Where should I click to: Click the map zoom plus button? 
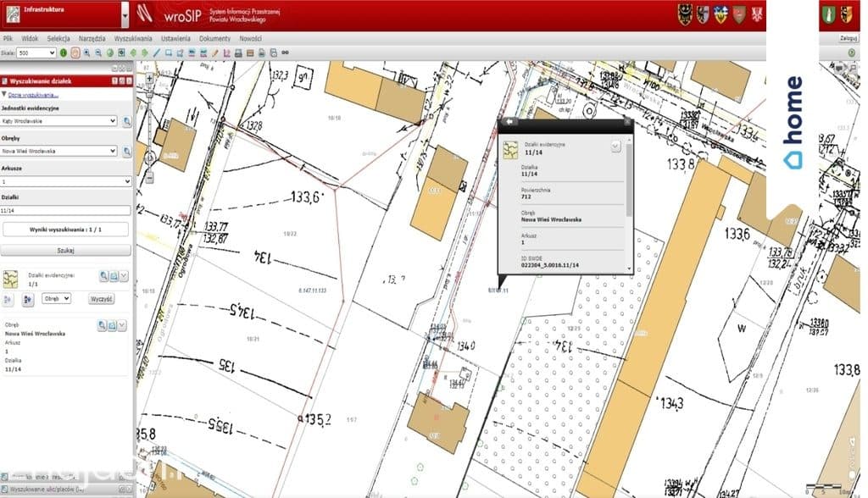pyautogui.click(x=149, y=79)
